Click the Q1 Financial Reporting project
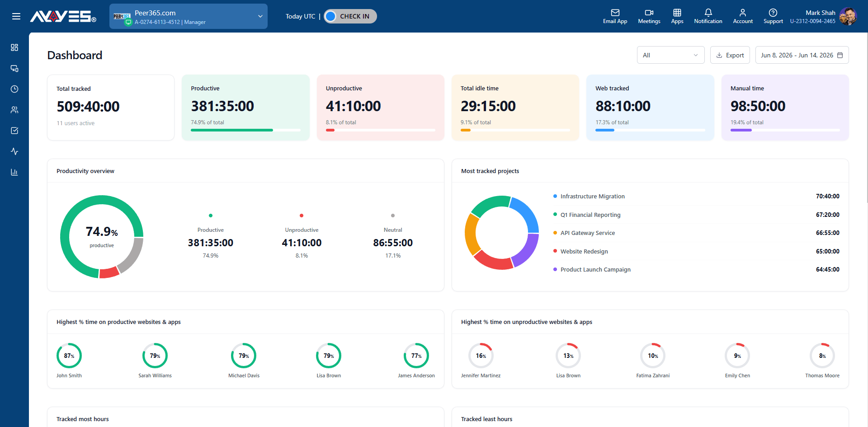 (x=590, y=215)
